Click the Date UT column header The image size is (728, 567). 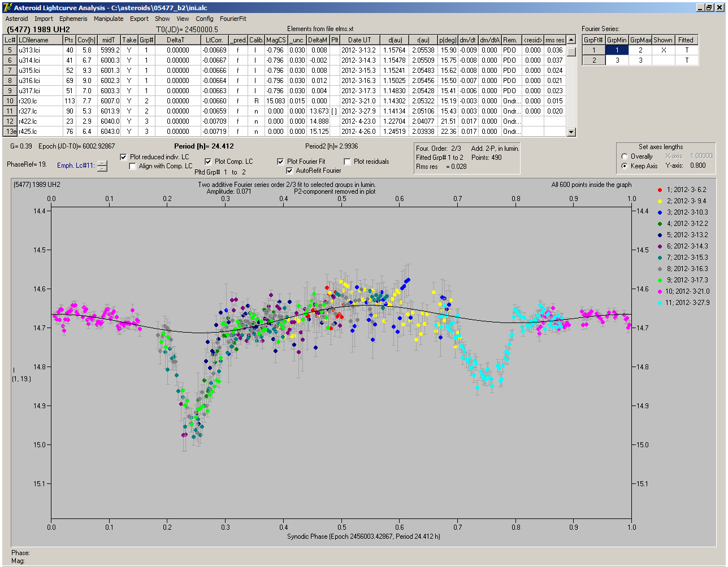tap(359, 40)
